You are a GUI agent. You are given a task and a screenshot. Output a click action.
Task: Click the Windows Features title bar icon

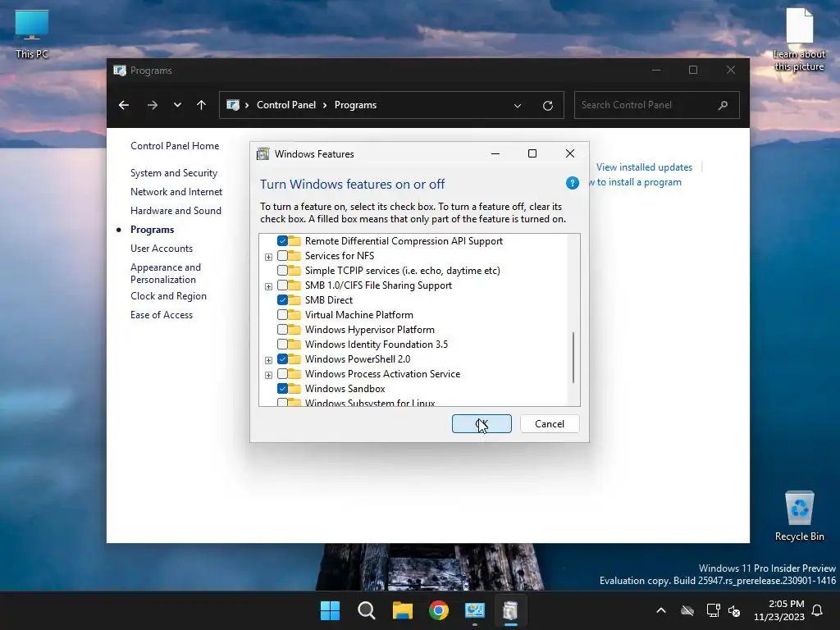(x=263, y=154)
